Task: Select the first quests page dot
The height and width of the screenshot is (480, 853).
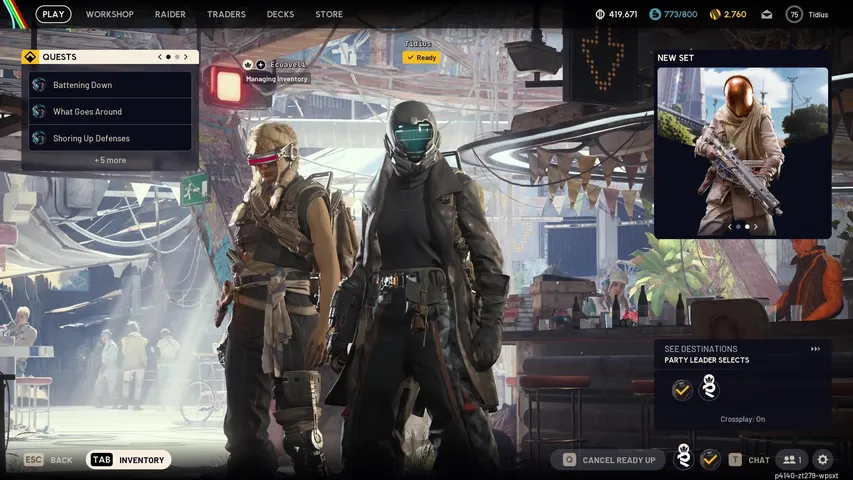Action: (168, 57)
